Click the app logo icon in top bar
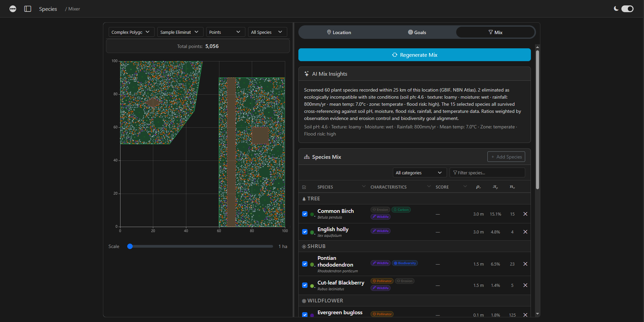The width and height of the screenshot is (644, 322). click(x=12, y=9)
